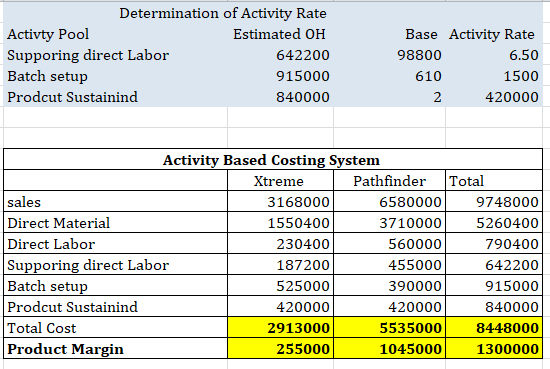The image size is (550, 369).
Task: Select the Pathfinder Product Margin 1045000
Action: click(410, 349)
